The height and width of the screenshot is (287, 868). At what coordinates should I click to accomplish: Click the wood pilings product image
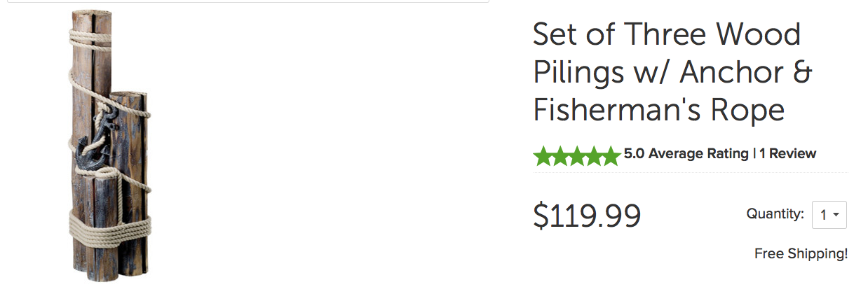click(109, 147)
